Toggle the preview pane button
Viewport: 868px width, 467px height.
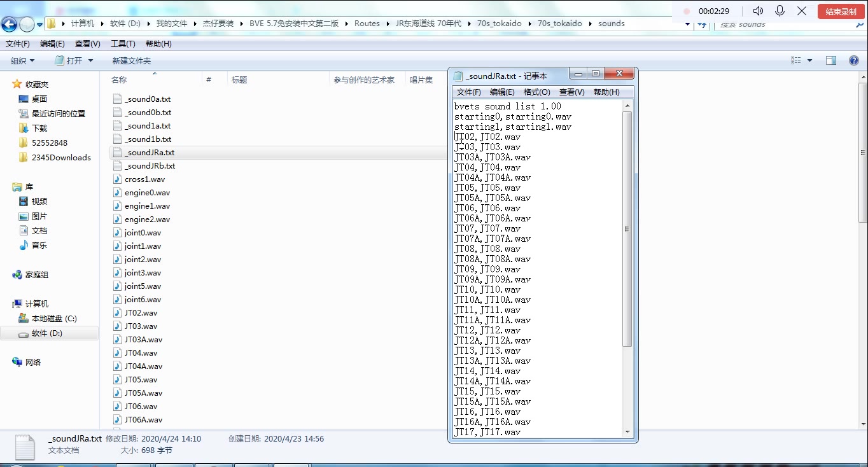[830, 60]
